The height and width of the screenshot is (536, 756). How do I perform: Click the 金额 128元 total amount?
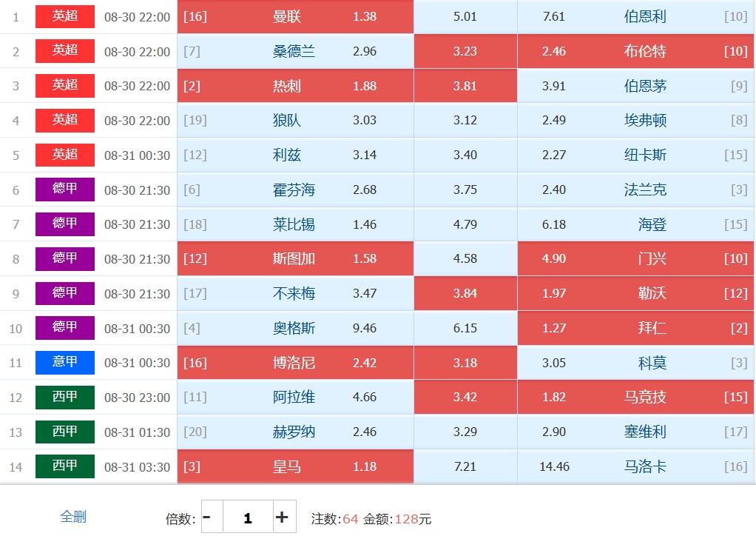coord(397,519)
